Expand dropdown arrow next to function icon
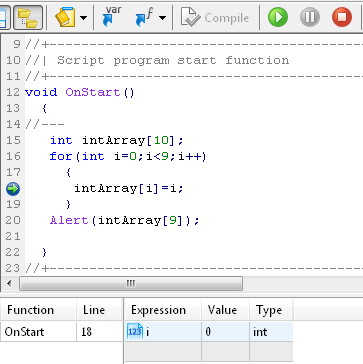Image resolution: width=363 pixels, height=364 pixels. (162, 17)
